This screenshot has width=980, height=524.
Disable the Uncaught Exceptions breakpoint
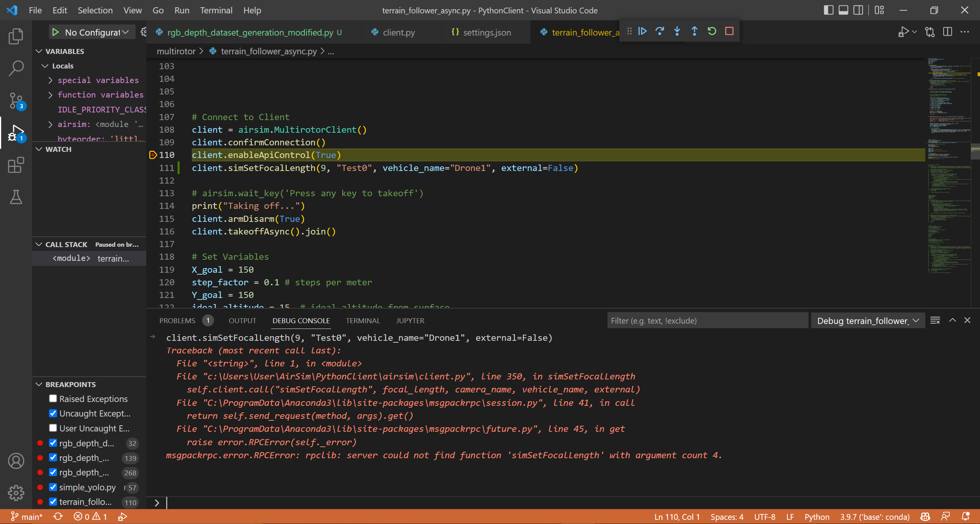coord(52,413)
